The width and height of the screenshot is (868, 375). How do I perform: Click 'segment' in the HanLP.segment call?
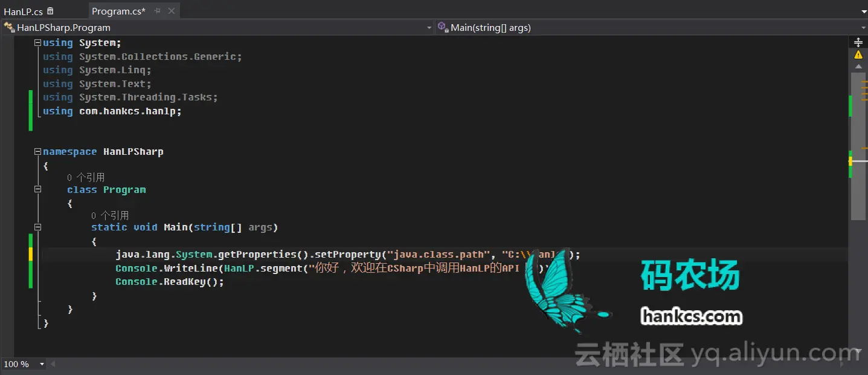point(281,268)
